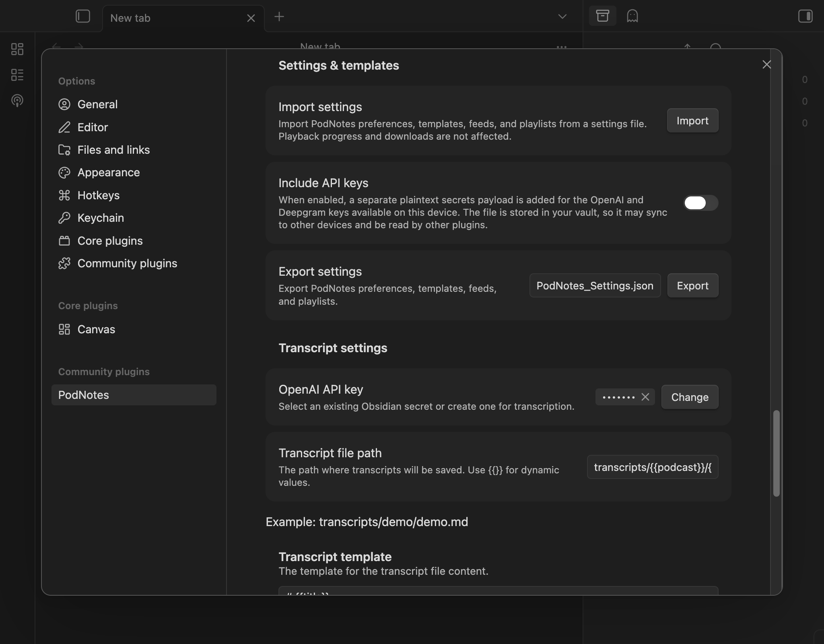This screenshot has width=824, height=644.
Task: Toggle the right sidebar icon
Action: point(805,17)
